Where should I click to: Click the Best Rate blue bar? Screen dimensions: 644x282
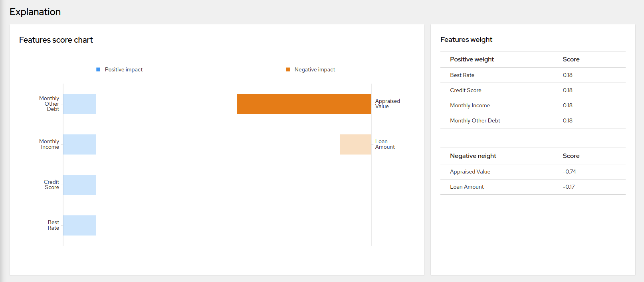tap(79, 225)
